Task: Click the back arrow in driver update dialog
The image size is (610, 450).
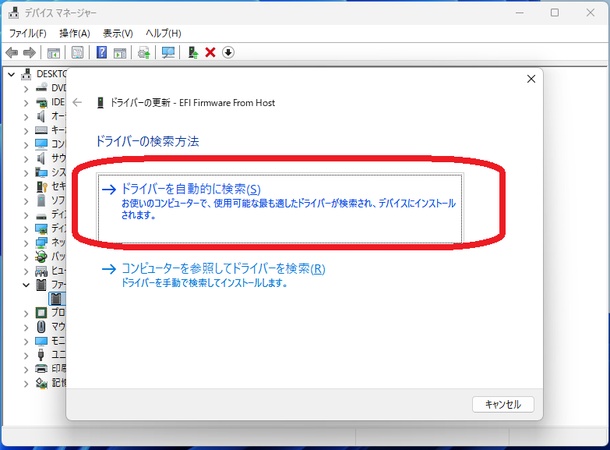Action: click(77, 102)
